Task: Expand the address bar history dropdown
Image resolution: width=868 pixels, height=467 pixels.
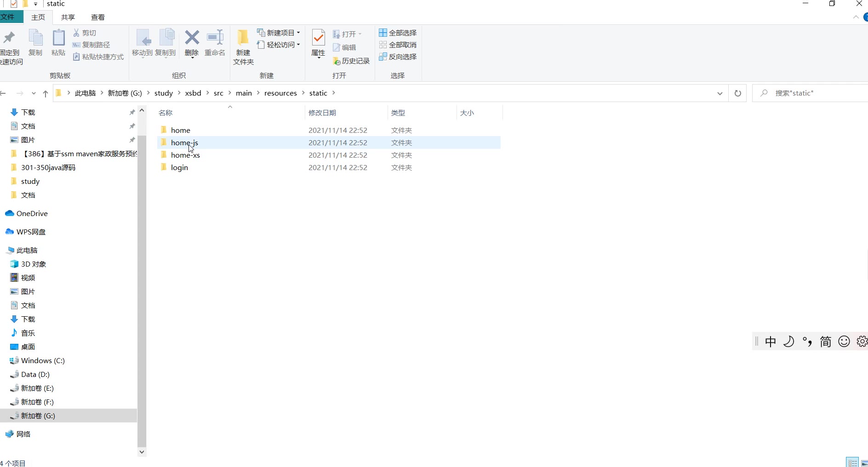Action: point(720,93)
